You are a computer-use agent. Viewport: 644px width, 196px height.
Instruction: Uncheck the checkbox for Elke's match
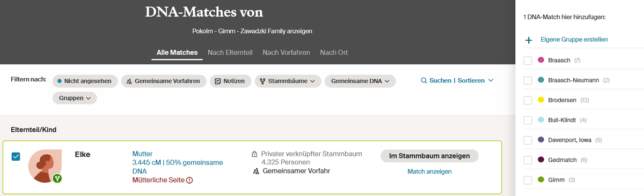point(16,156)
